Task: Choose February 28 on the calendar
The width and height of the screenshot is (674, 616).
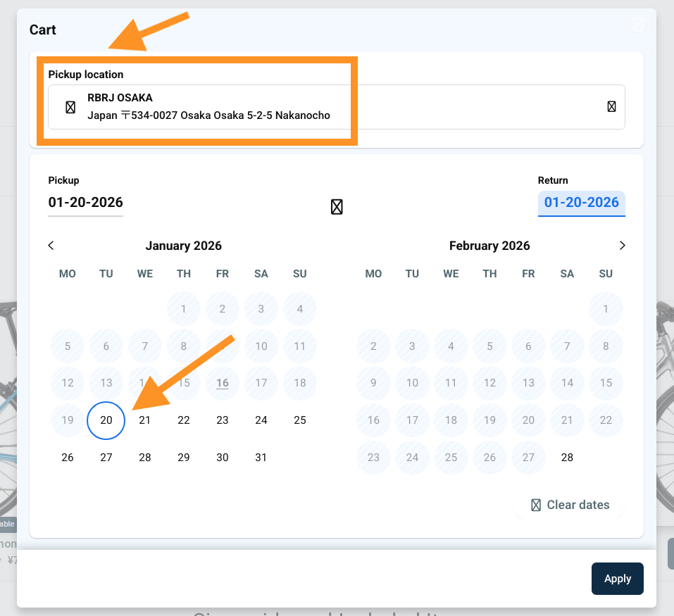Action: pos(567,458)
